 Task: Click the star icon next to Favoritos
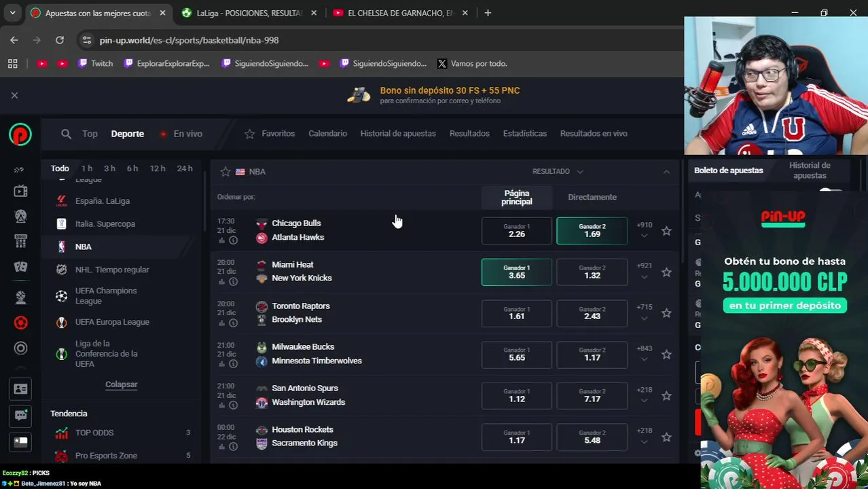pos(249,134)
